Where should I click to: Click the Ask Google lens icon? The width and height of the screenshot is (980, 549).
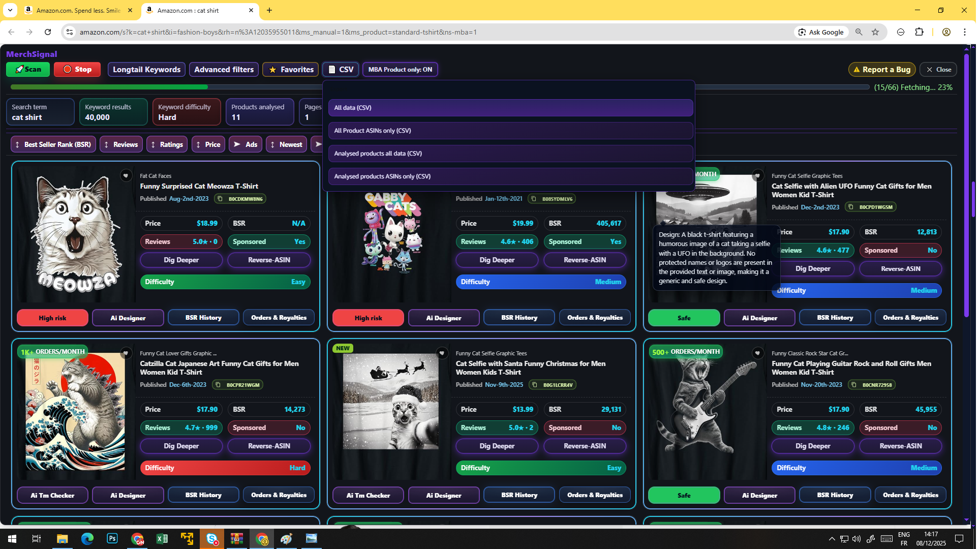[801, 32]
